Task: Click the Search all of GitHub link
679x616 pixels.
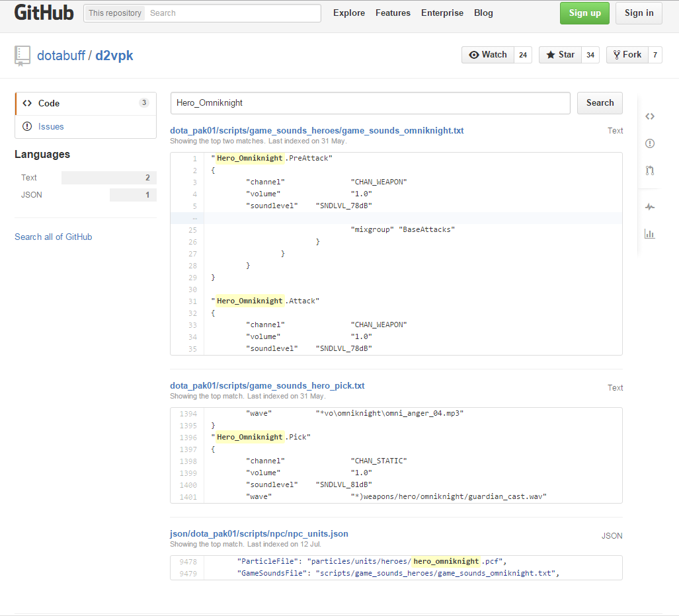Action: coord(54,237)
